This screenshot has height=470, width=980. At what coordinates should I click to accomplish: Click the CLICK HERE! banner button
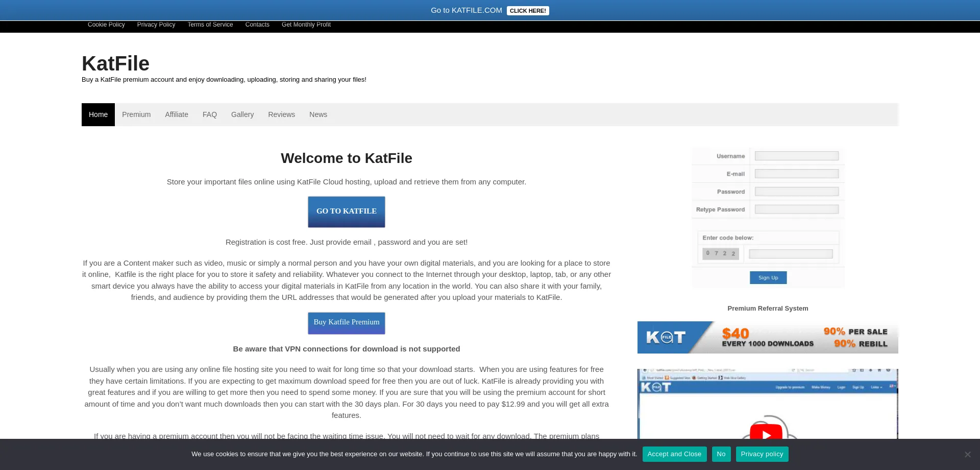pyautogui.click(x=528, y=11)
